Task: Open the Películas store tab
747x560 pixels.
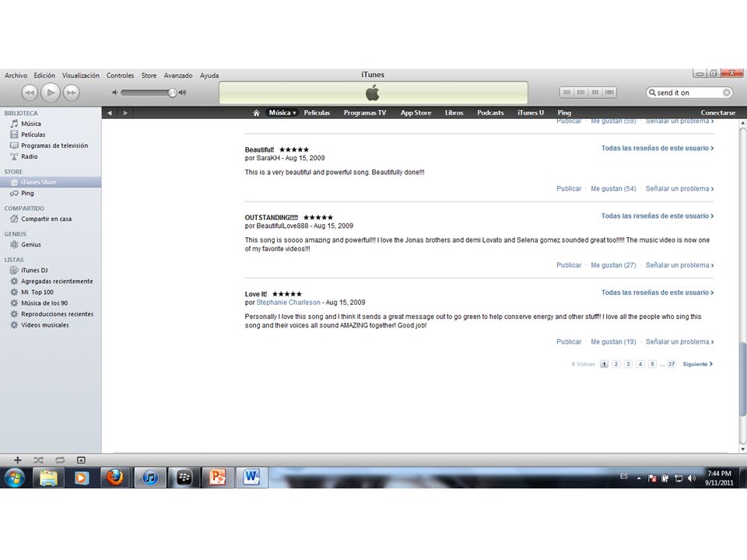Action: pyautogui.click(x=317, y=113)
